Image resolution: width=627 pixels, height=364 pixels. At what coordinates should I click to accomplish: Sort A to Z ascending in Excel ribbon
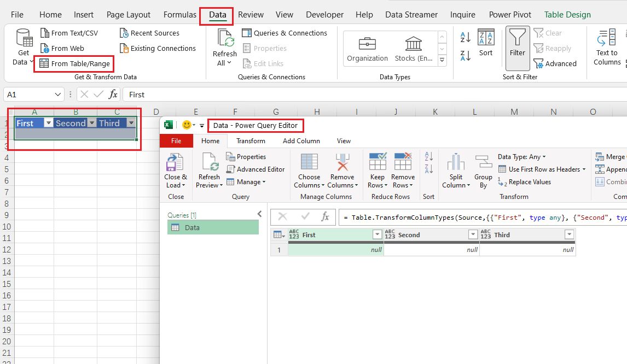click(466, 37)
